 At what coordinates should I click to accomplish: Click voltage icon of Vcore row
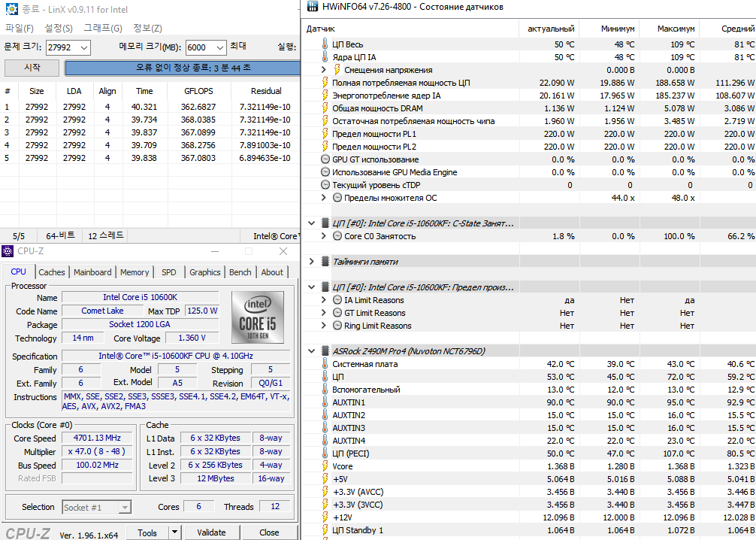coord(325,466)
